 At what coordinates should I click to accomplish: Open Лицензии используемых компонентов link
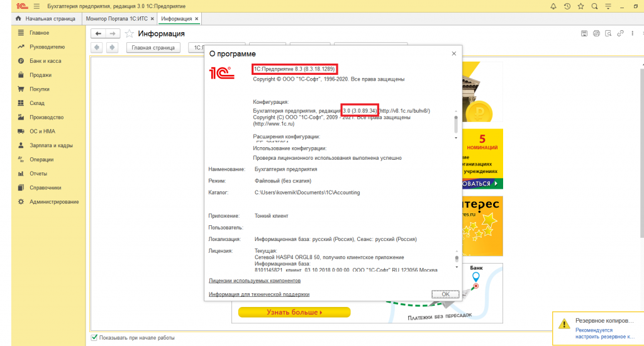click(x=254, y=281)
